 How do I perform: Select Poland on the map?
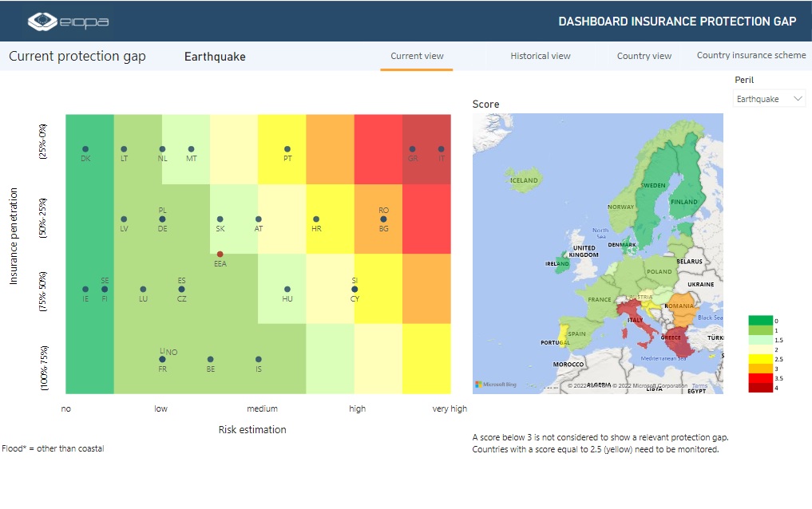pos(658,271)
